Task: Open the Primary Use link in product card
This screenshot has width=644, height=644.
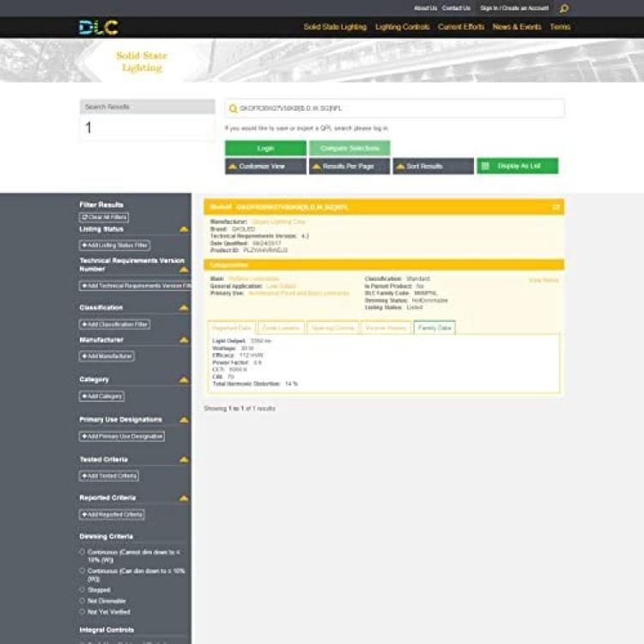Action: [x=299, y=294]
